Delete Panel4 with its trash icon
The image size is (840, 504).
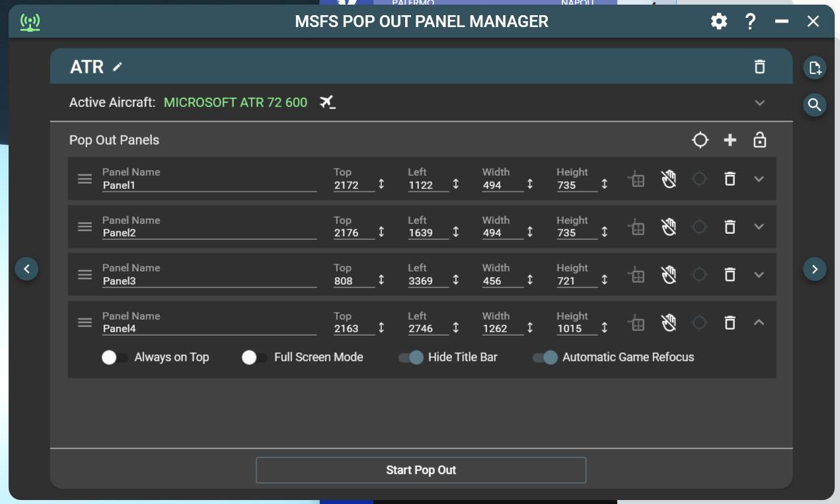click(x=730, y=322)
